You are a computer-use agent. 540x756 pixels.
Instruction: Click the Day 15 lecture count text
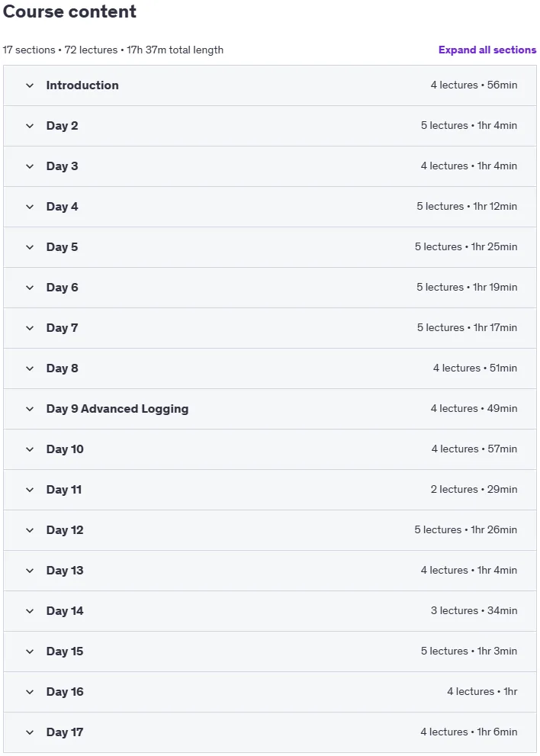(x=444, y=651)
